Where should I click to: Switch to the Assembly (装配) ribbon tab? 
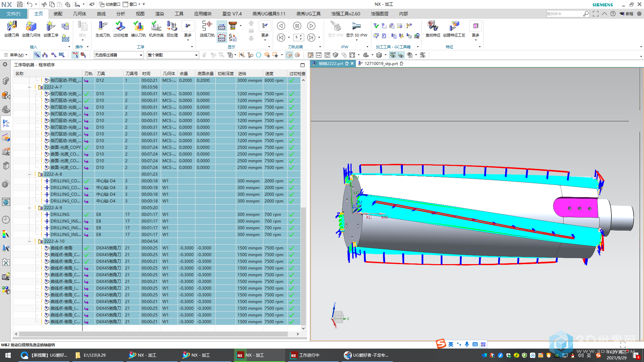coord(58,14)
